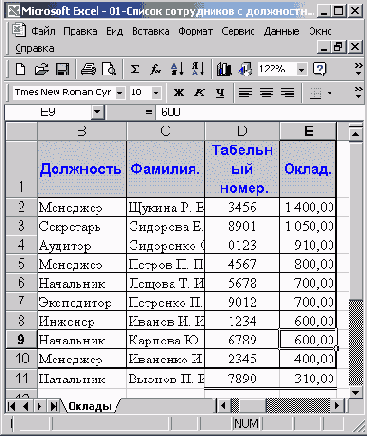Click the vertical scrollbar down arrow

pyautogui.click(x=355, y=392)
